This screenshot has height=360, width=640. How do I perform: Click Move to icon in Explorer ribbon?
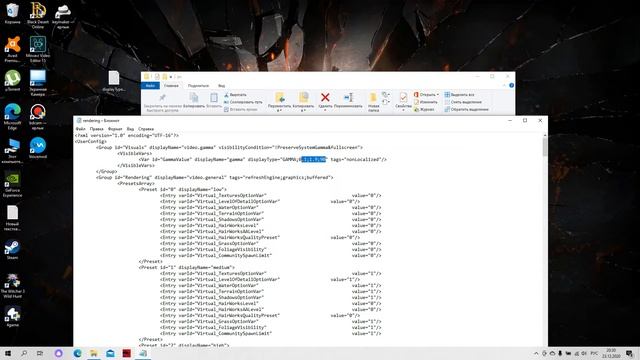tap(280, 97)
